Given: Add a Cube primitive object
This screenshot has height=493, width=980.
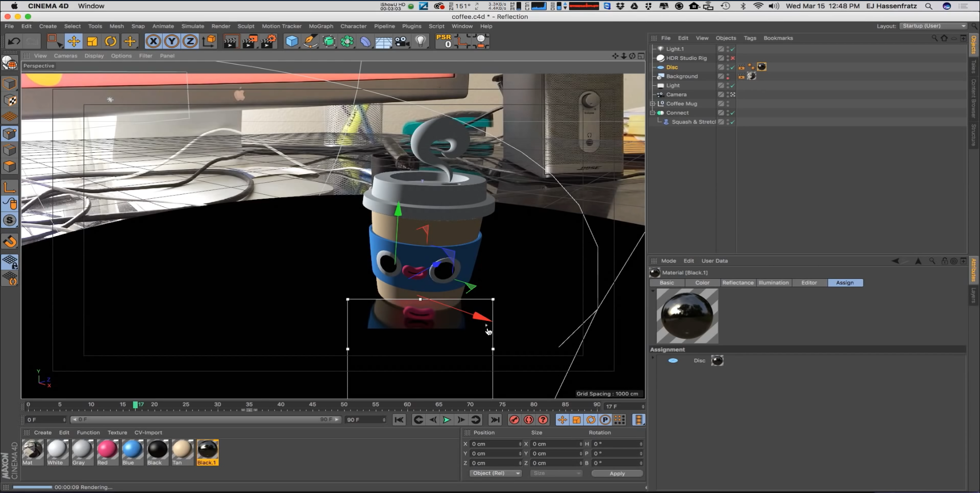Looking at the screenshot, I should [x=291, y=41].
